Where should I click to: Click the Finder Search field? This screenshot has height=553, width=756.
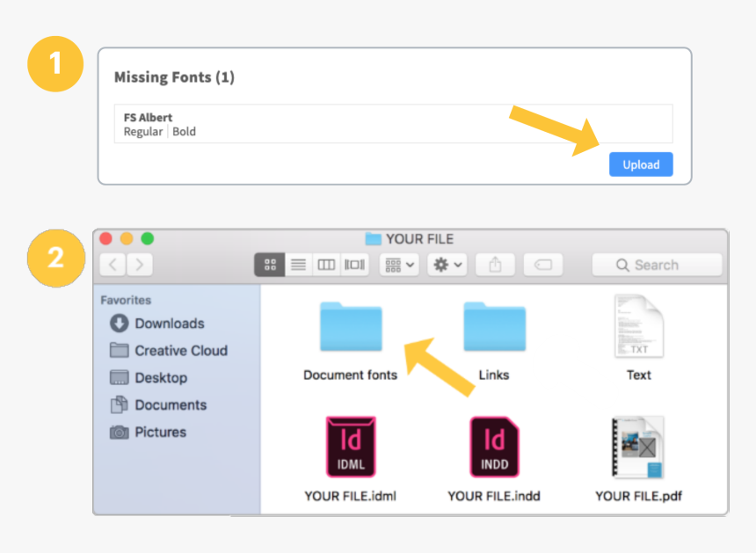(x=657, y=265)
